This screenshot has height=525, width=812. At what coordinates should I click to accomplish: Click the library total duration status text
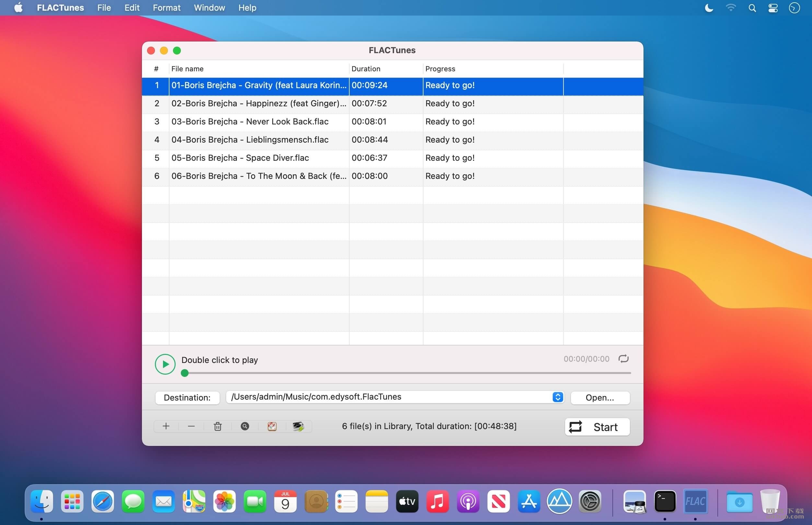[429, 426]
